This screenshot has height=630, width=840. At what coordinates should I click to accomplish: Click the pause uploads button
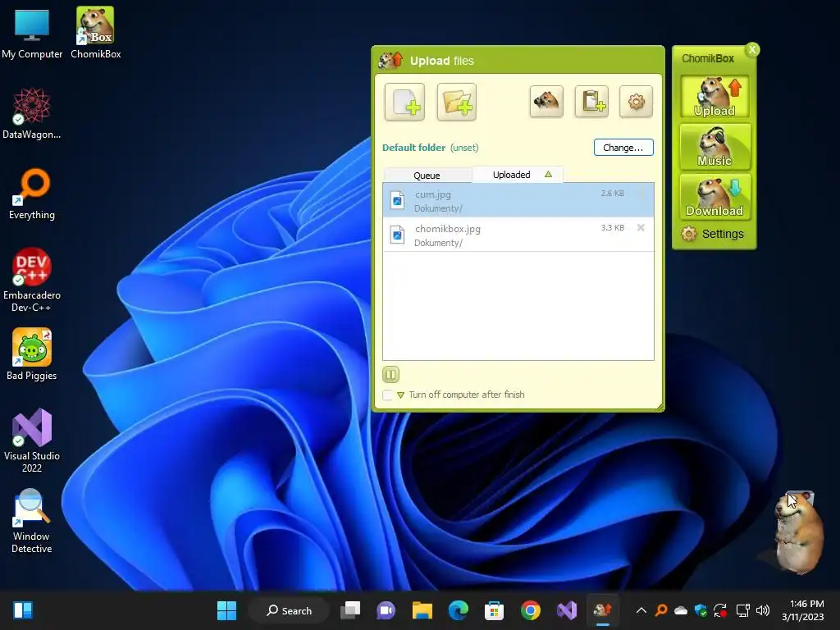391,374
